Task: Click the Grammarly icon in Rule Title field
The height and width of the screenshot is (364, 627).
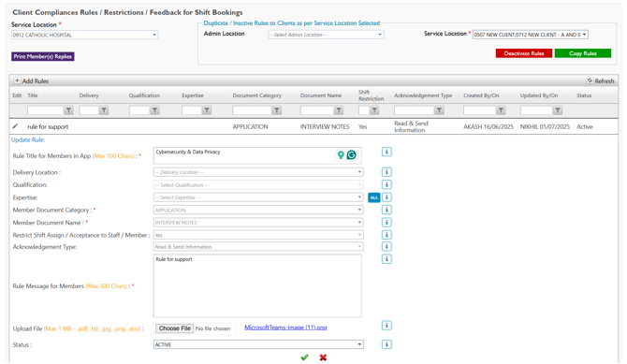Action: [x=351, y=154]
